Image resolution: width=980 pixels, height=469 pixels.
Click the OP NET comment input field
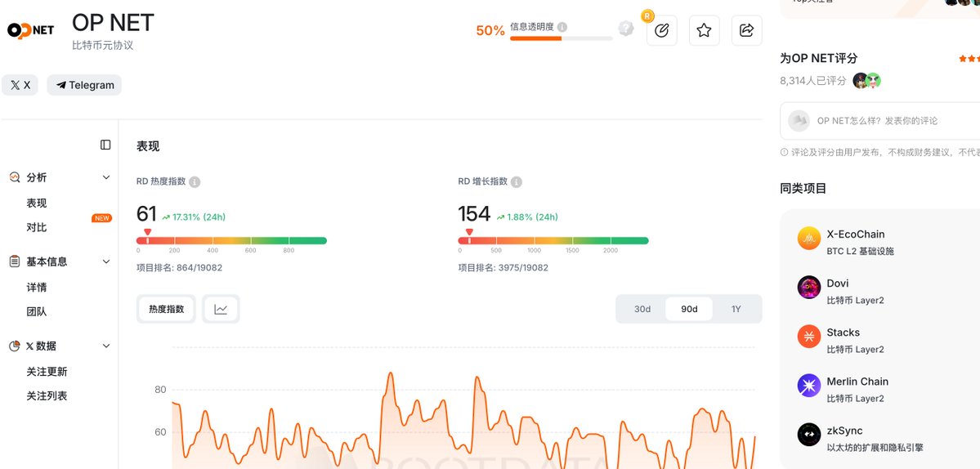880,121
